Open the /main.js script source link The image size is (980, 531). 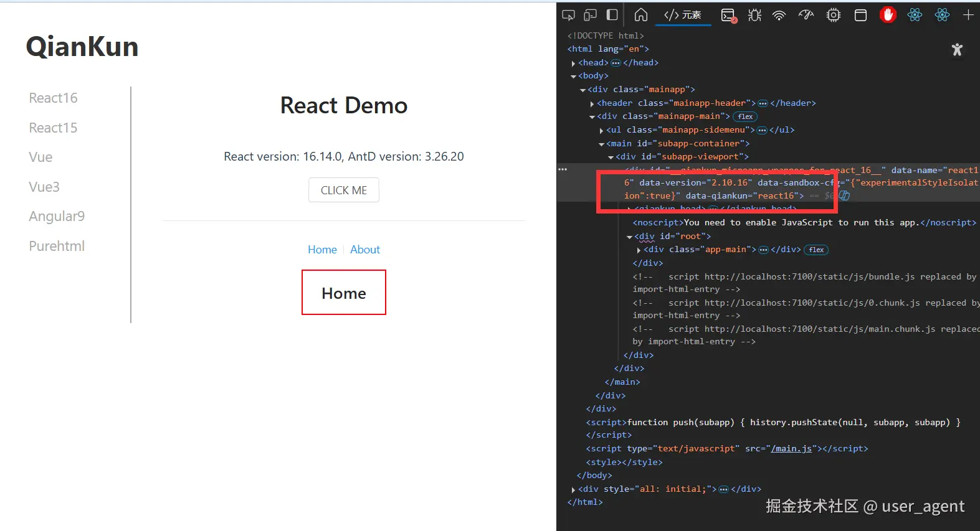791,448
